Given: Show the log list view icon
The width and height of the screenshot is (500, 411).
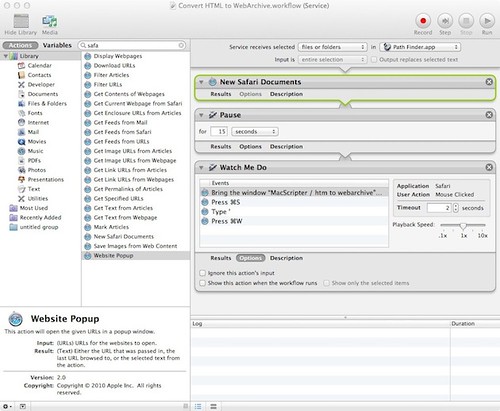Looking at the screenshot, I should point(198,406).
